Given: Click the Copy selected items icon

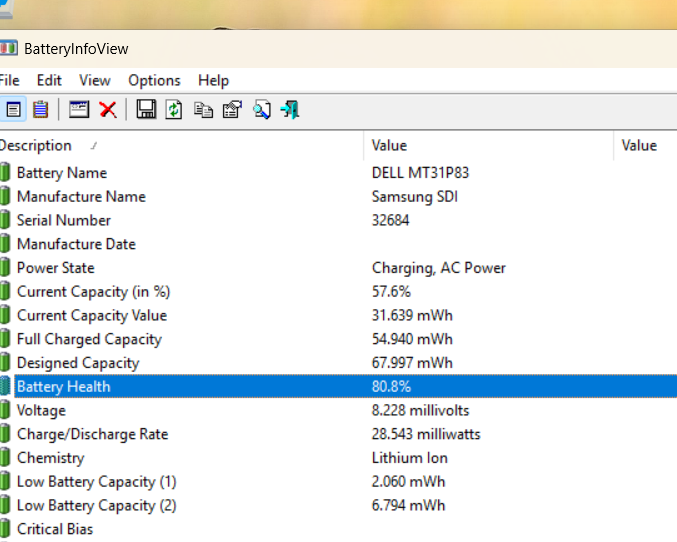Looking at the screenshot, I should coord(203,110).
